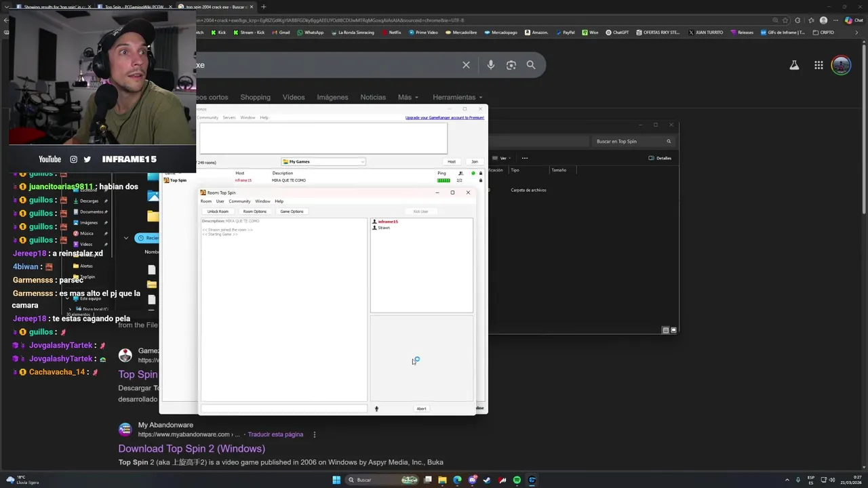Open the Help menu in the room window

click(x=279, y=201)
